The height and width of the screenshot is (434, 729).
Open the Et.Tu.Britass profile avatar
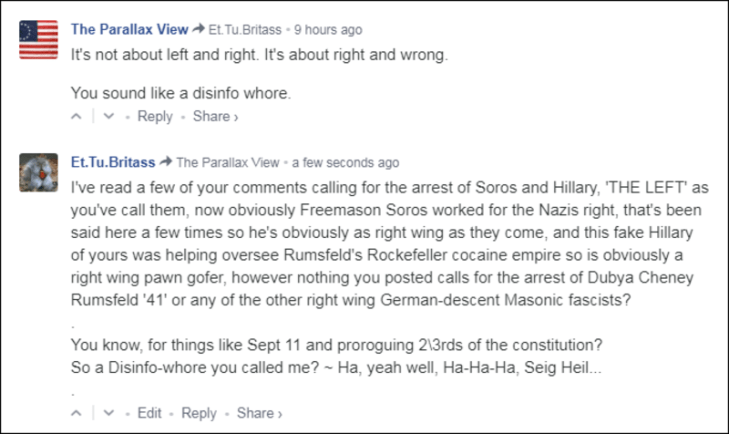[x=39, y=172]
